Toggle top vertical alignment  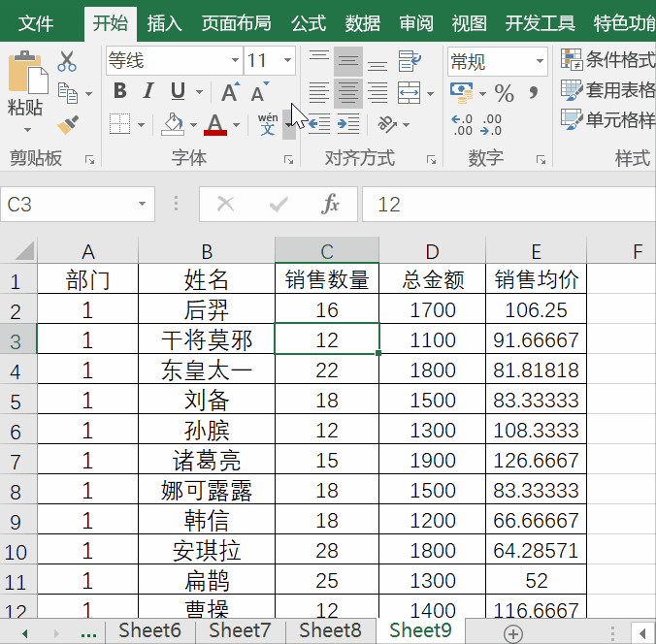pos(319,61)
